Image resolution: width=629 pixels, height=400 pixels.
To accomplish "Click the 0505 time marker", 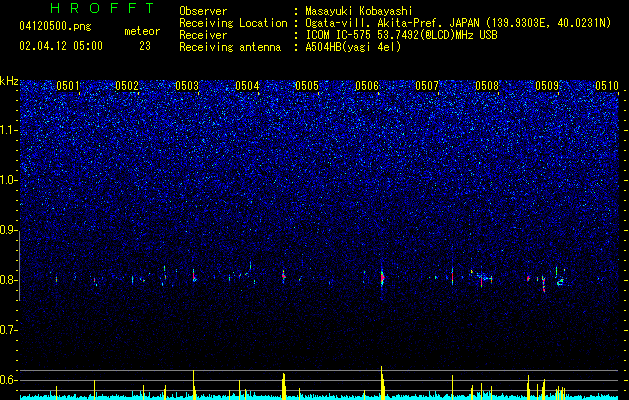I will point(307,85).
